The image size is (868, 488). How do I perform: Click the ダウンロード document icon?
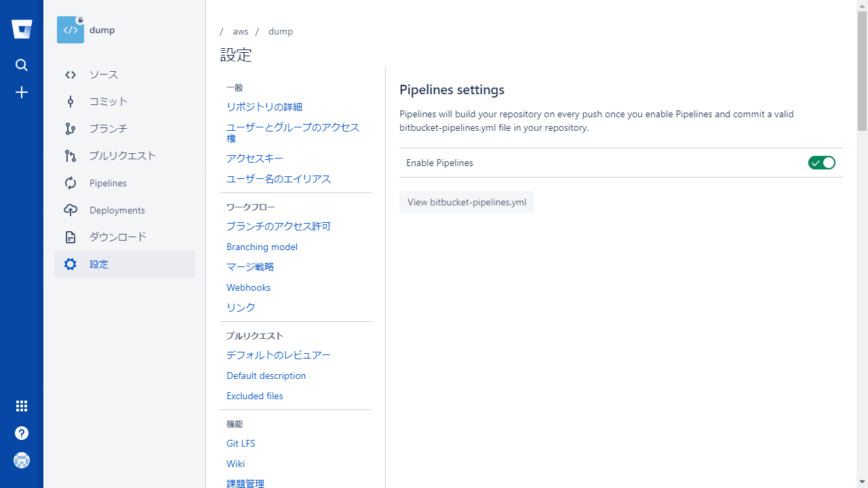click(x=71, y=237)
